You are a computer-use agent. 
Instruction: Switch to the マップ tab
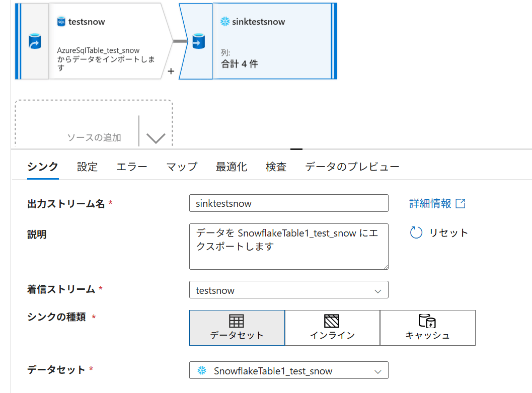[x=182, y=167]
